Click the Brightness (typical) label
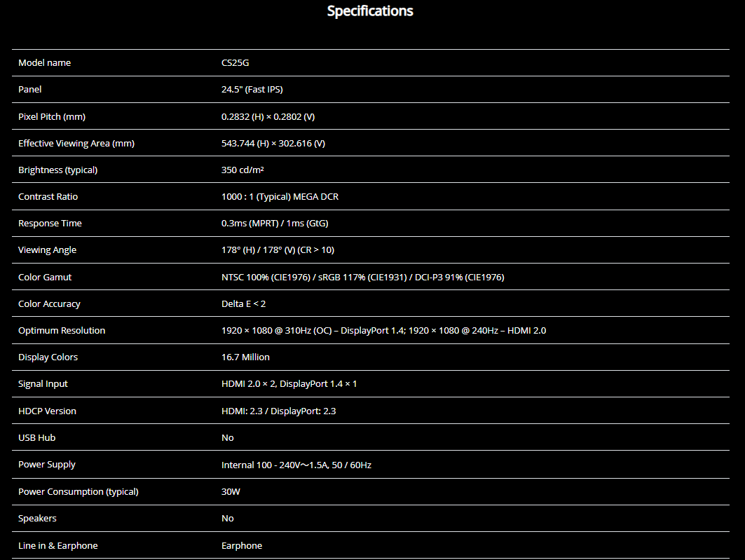This screenshot has width=745, height=560. click(x=57, y=170)
